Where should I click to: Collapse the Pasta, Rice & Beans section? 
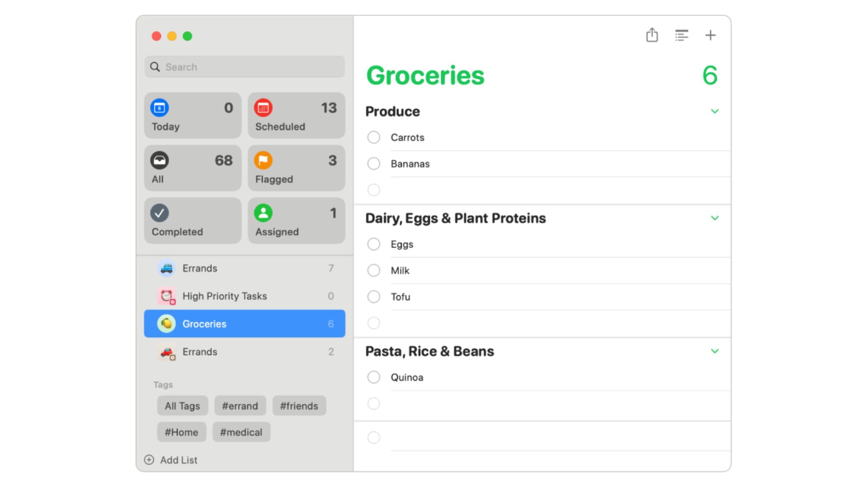click(715, 351)
